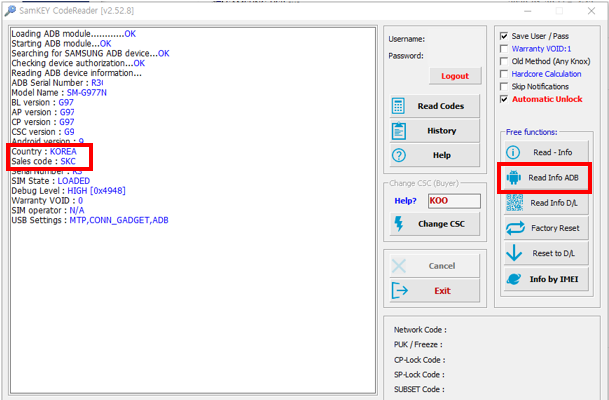Click the Country KOREA value
This screenshot has height=400, width=609.
(x=63, y=151)
